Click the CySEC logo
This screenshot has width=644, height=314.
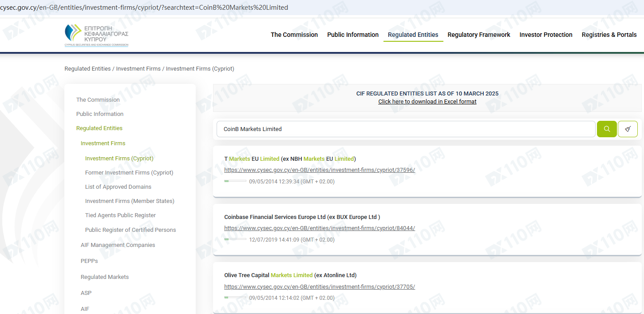pyautogui.click(x=96, y=35)
